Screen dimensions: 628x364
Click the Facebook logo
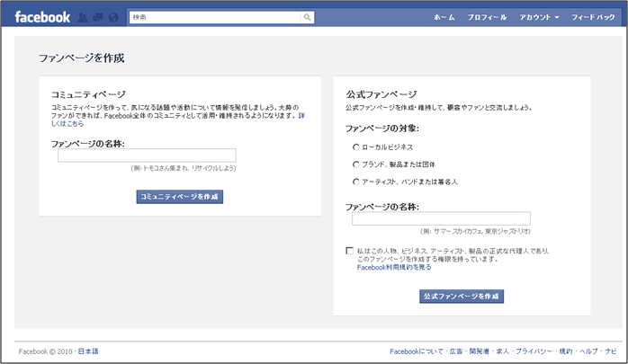(x=42, y=17)
